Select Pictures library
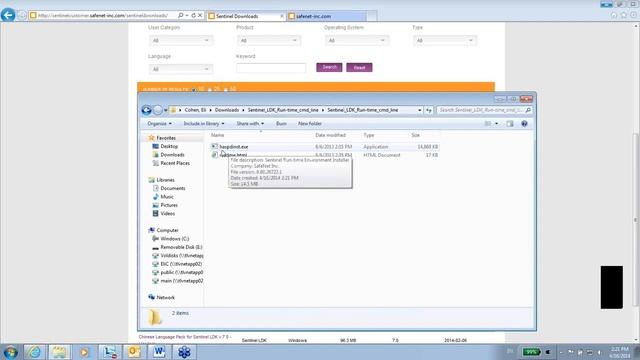The width and height of the screenshot is (640, 360). tap(169, 205)
